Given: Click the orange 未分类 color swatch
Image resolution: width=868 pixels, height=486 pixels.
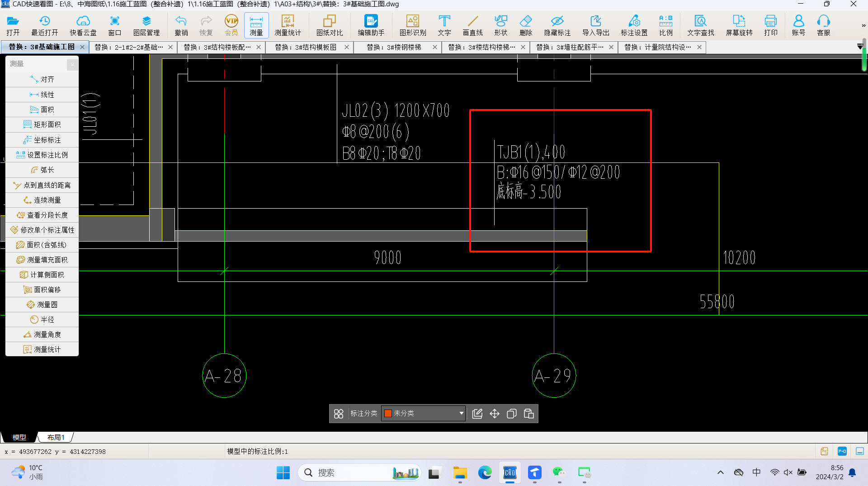Looking at the screenshot, I should 388,413.
